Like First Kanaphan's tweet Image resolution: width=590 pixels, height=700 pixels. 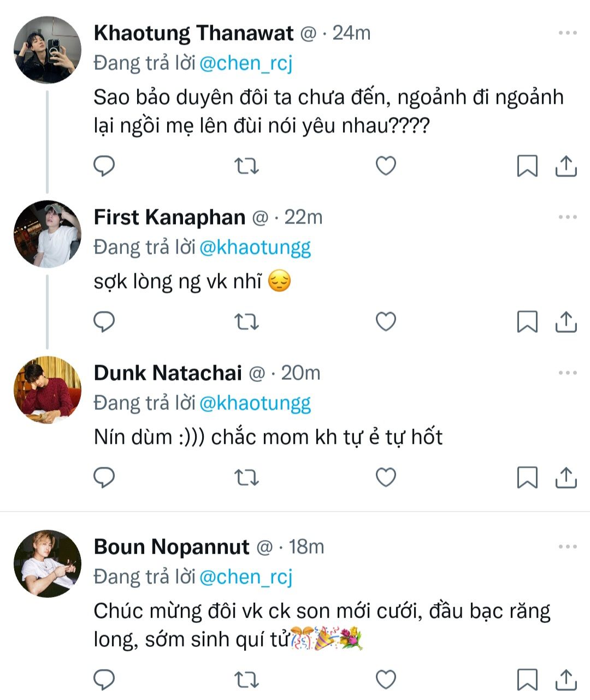click(386, 322)
